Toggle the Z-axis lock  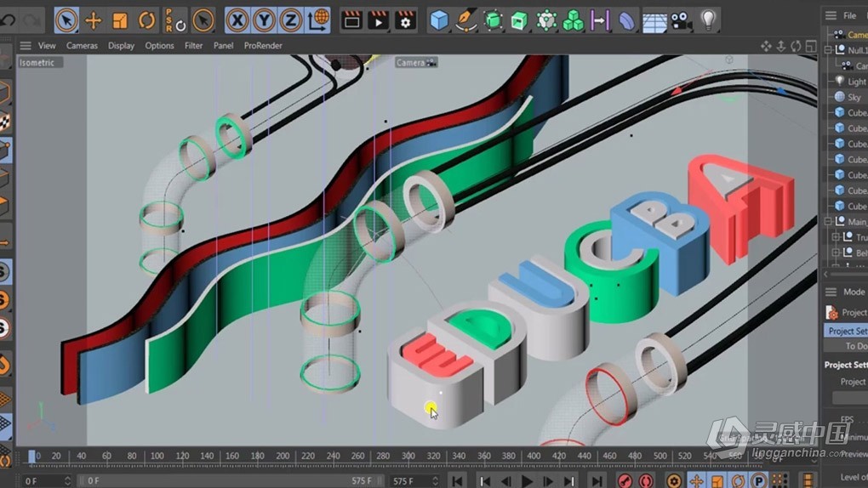(292, 20)
